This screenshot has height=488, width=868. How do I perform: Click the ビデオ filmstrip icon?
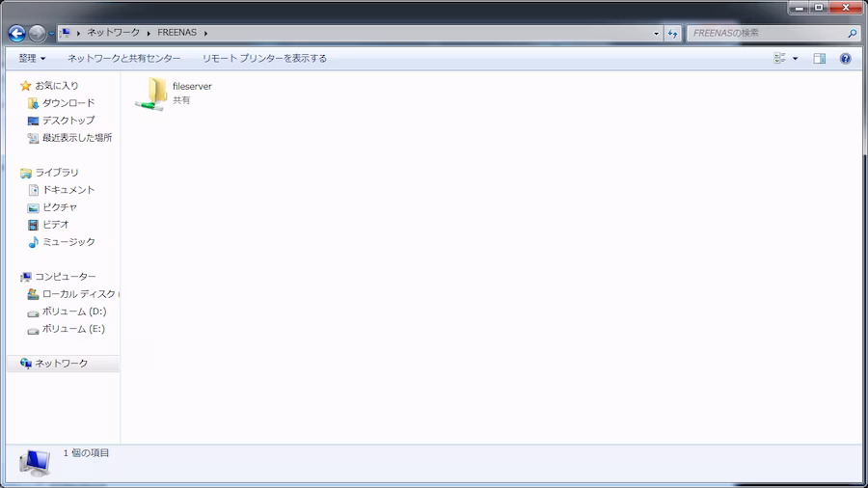pos(33,225)
